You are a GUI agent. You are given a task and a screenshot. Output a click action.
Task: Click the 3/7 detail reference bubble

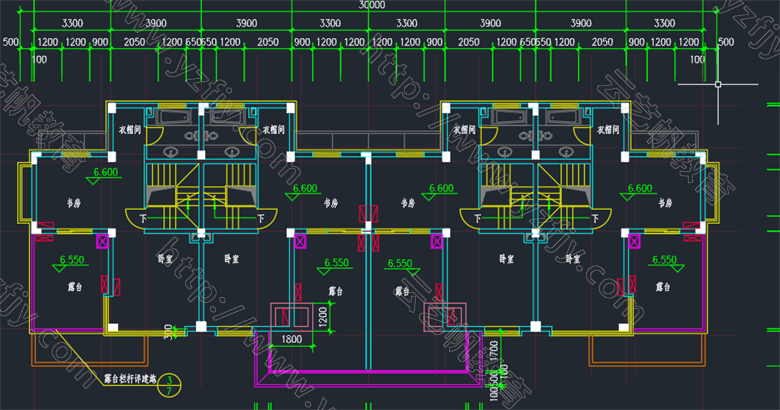click(169, 386)
